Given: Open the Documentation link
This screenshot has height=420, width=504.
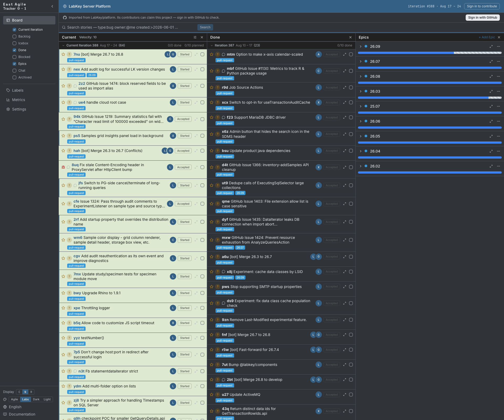Looking at the screenshot, I should coord(22,414).
